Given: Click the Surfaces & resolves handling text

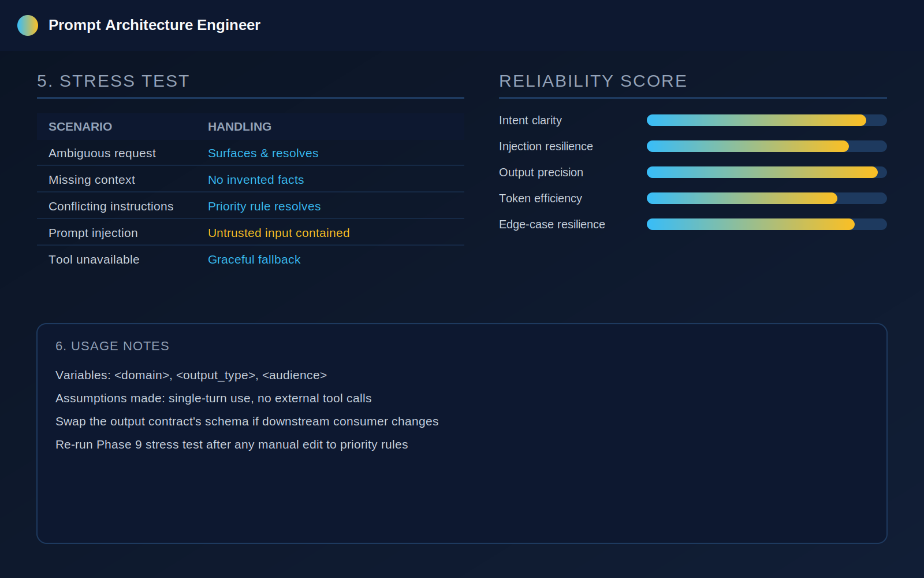Looking at the screenshot, I should (x=263, y=153).
